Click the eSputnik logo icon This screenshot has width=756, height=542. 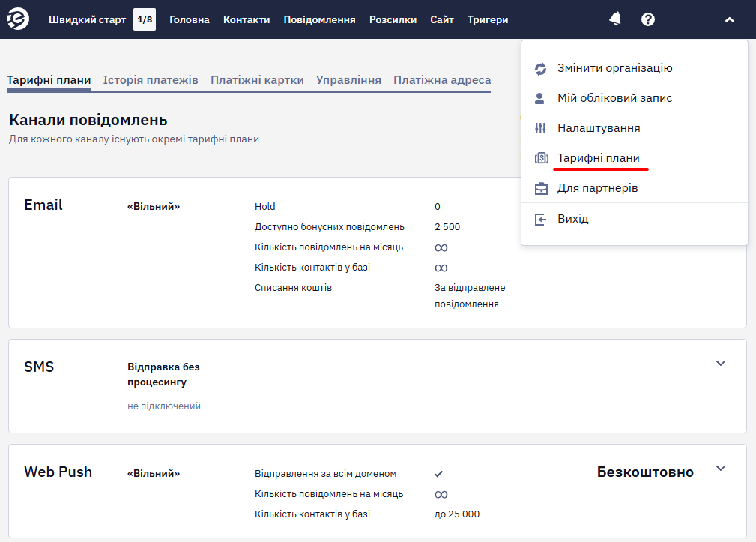pyautogui.click(x=18, y=19)
